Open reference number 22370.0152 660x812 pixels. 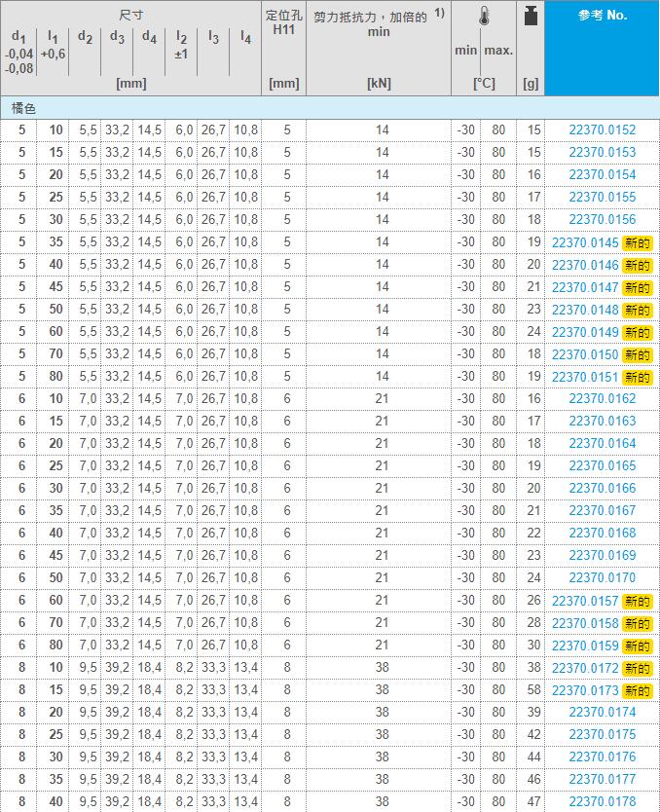[602, 130]
